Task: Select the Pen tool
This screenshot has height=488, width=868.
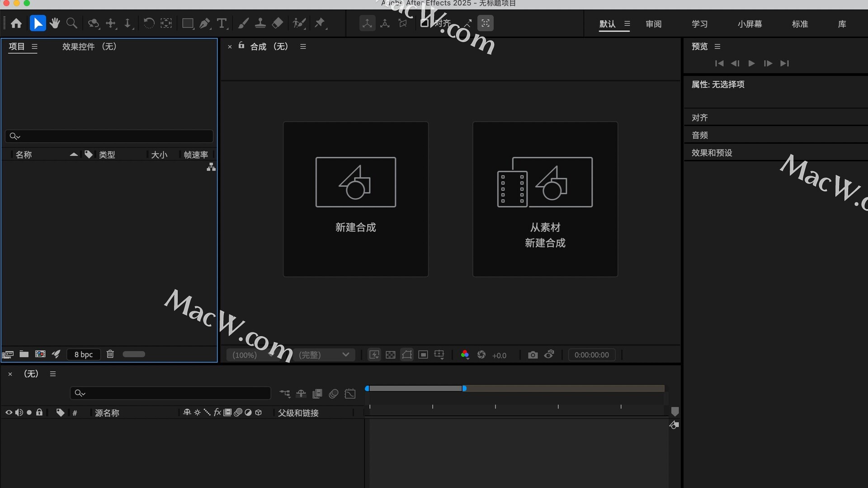Action: (x=205, y=23)
